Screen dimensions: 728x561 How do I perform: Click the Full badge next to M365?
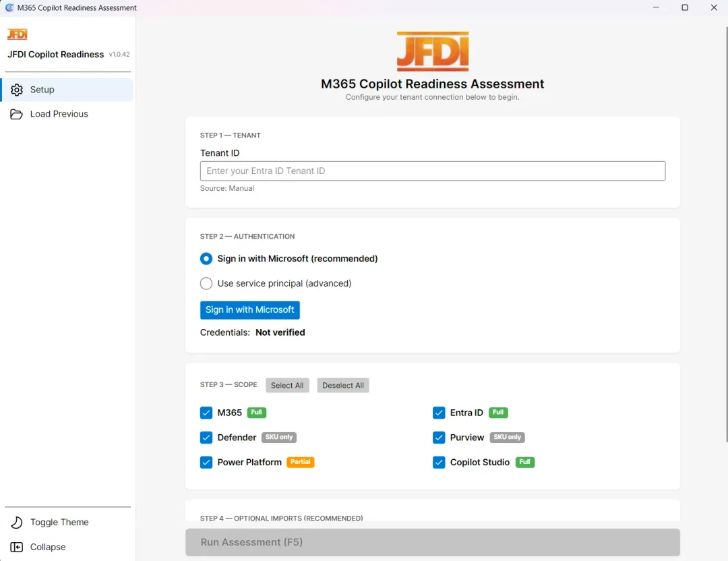point(256,413)
